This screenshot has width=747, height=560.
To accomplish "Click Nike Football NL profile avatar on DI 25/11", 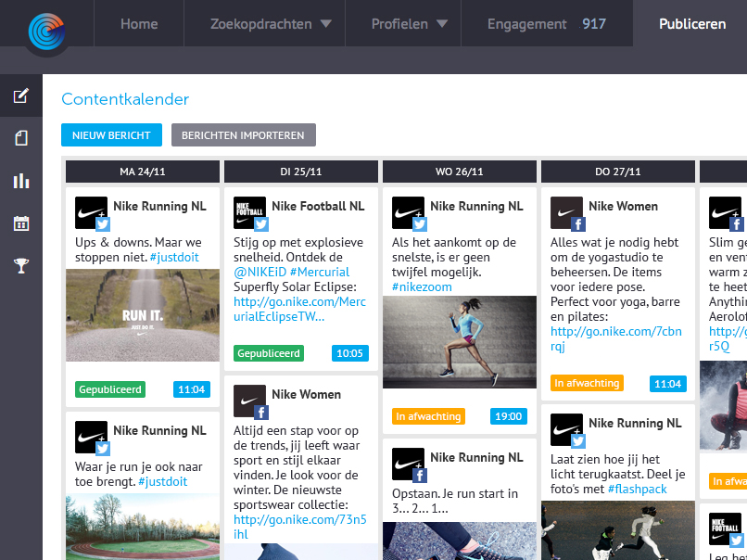I will coord(250,212).
